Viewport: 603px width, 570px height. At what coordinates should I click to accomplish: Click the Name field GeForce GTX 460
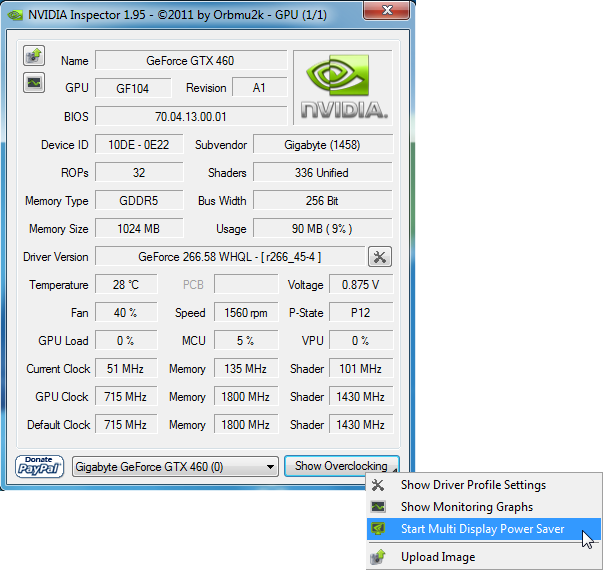(191, 60)
